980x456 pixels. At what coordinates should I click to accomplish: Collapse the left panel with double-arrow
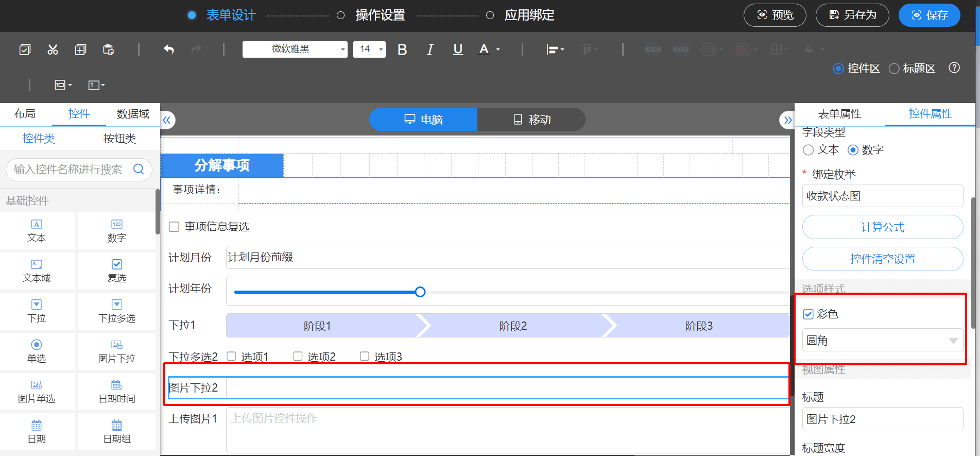(x=167, y=120)
